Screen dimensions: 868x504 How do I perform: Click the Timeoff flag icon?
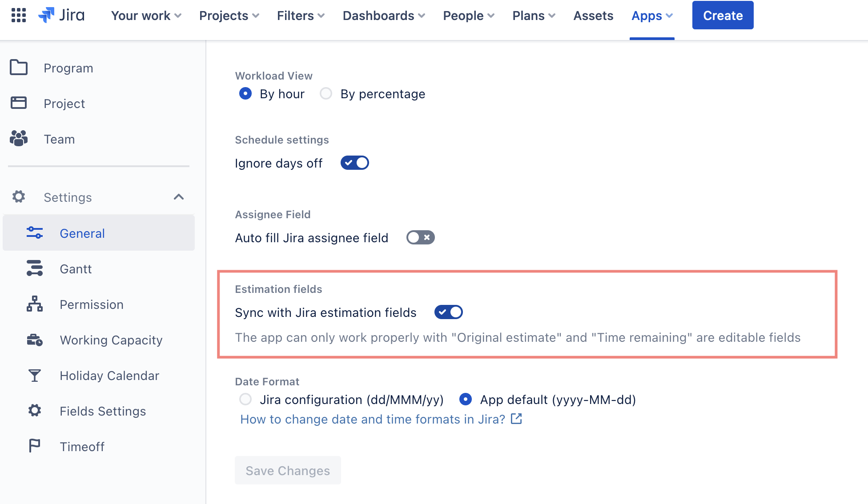[35, 446]
